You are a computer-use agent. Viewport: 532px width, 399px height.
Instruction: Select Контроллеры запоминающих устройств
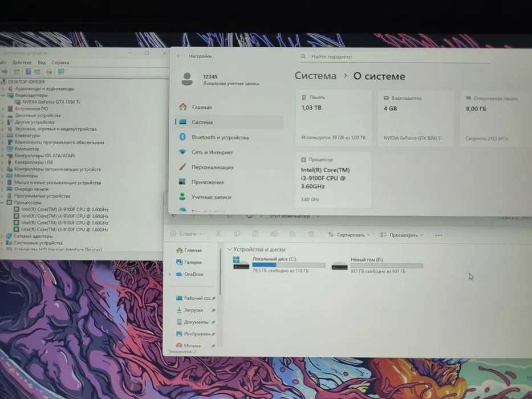pyautogui.click(x=58, y=169)
